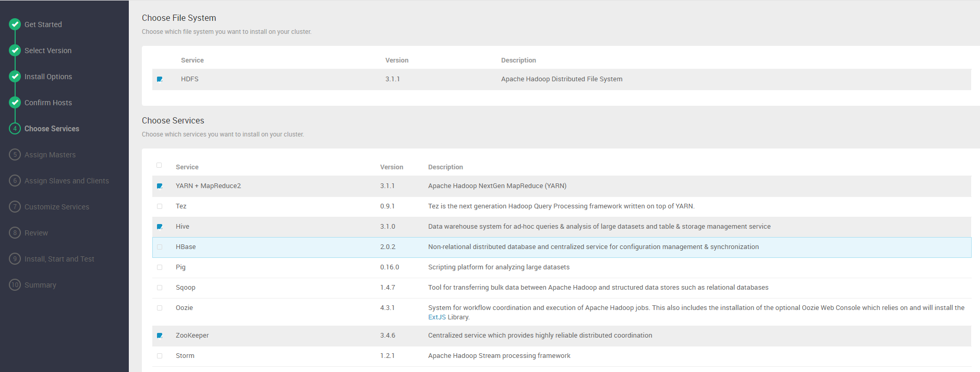The height and width of the screenshot is (372, 980).
Task: Click the Pig service name
Action: 180,267
